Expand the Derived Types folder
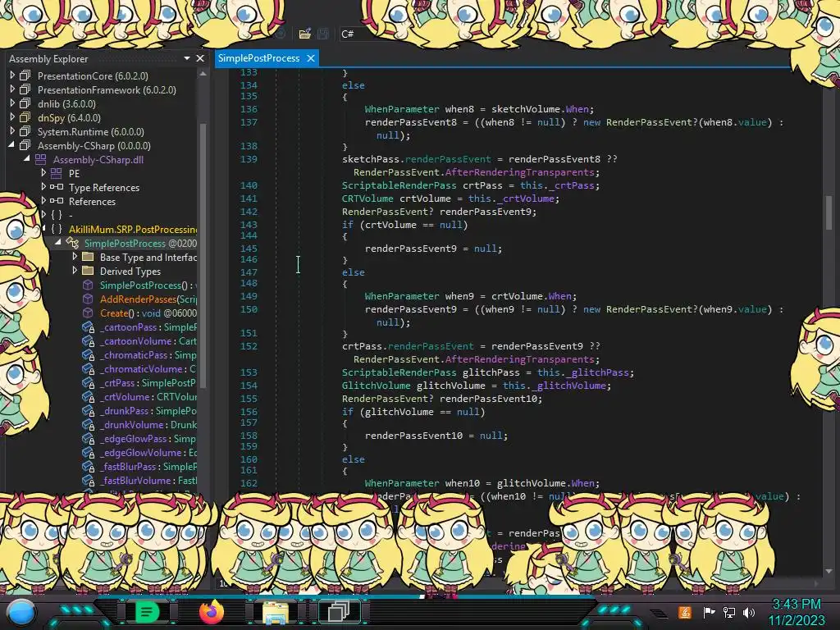The height and width of the screenshot is (630, 840). [75, 271]
